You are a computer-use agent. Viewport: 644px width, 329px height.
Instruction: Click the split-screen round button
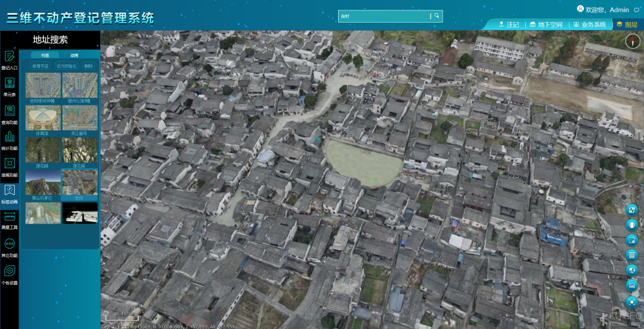631,225
